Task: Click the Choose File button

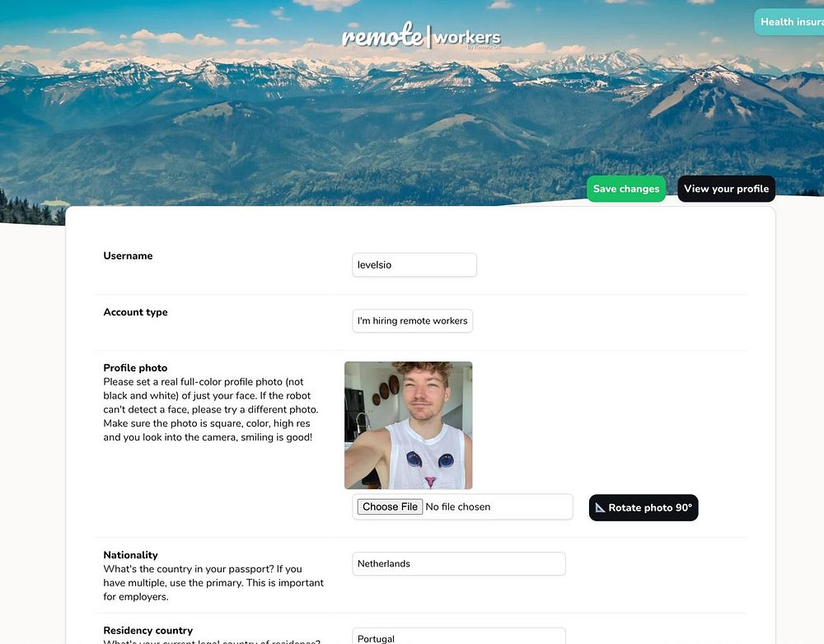Action: (390, 507)
